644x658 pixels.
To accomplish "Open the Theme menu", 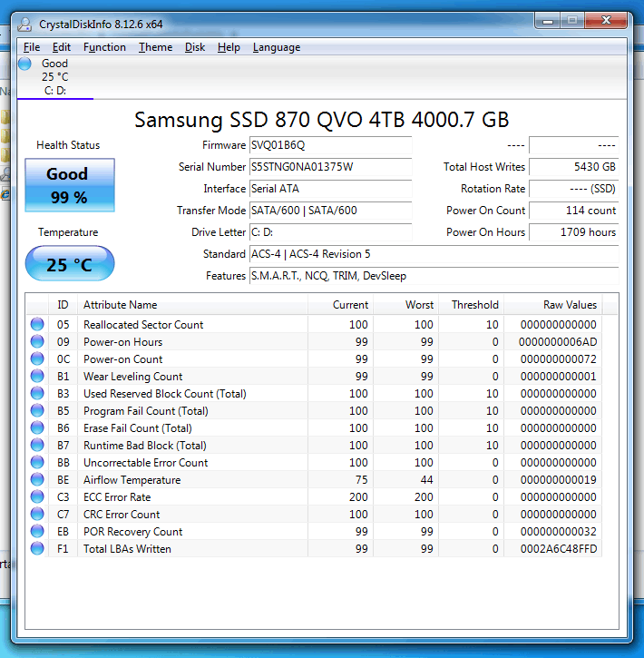I will pyautogui.click(x=155, y=47).
